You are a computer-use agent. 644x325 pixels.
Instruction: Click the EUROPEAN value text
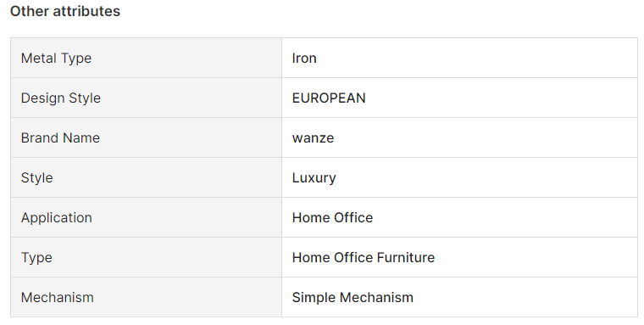coord(329,98)
